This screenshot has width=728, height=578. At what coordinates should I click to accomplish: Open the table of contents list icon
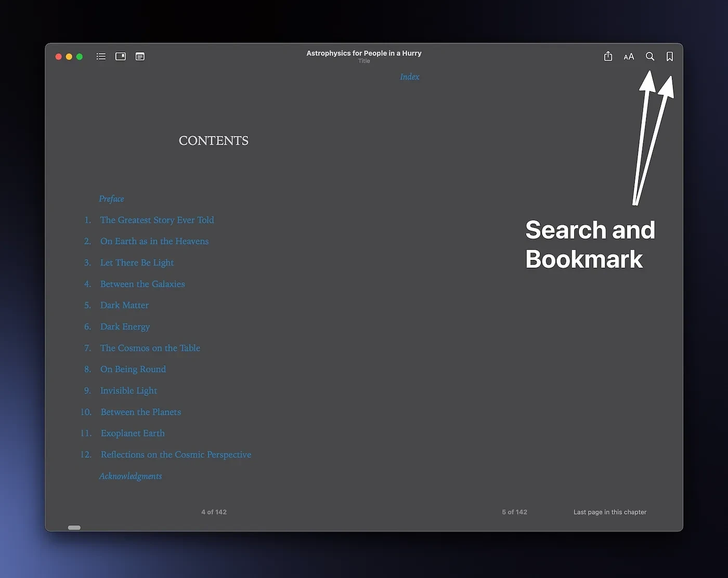point(101,57)
